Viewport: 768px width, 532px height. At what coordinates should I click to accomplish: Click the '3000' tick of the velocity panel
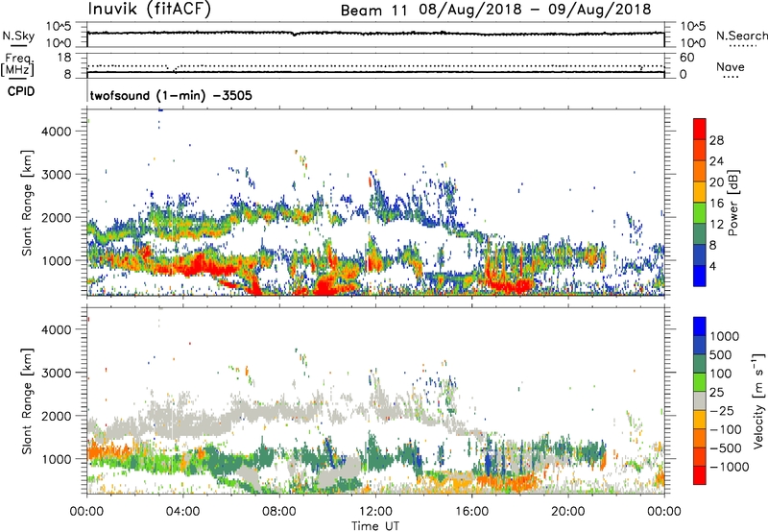pyautogui.click(x=56, y=373)
